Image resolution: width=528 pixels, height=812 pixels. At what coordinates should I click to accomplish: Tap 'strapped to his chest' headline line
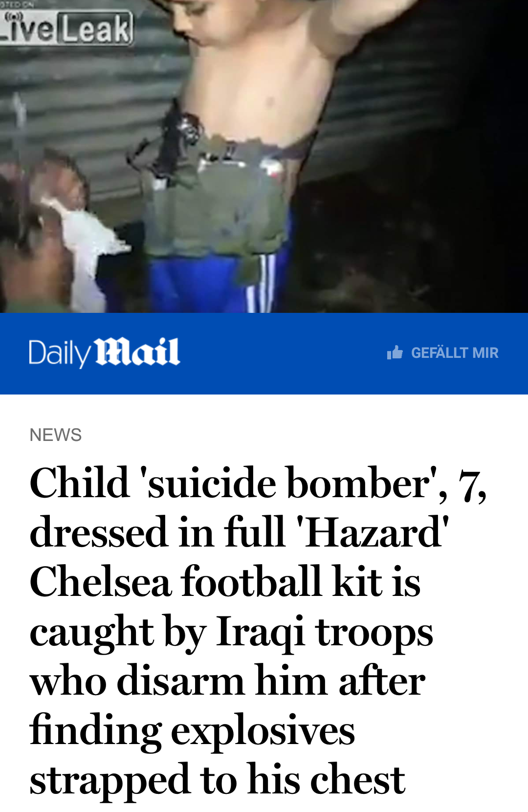click(x=217, y=780)
